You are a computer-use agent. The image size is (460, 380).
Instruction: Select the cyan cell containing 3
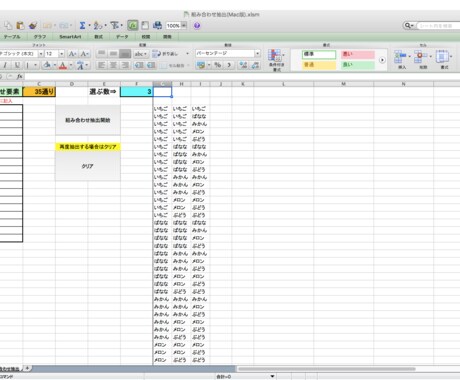[x=136, y=92]
